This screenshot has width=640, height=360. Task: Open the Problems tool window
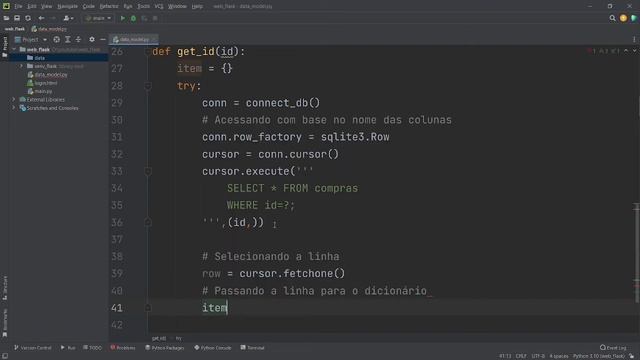point(123,348)
